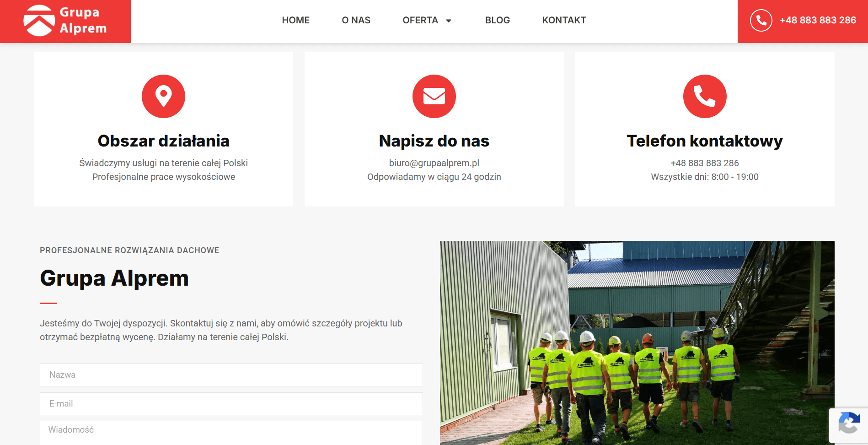Click the reCAPTCHA badge icon
The image size is (868, 445).
click(x=849, y=425)
